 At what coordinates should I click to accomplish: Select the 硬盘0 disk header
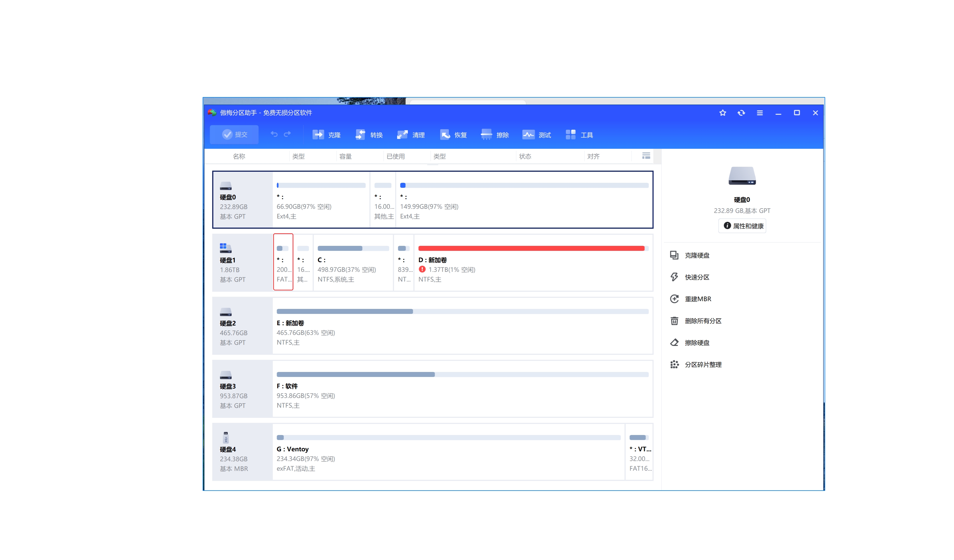pos(243,200)
